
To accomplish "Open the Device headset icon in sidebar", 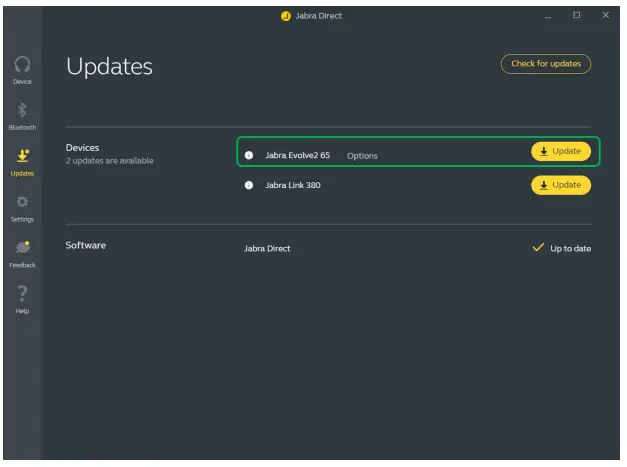I will pos(22,64).
